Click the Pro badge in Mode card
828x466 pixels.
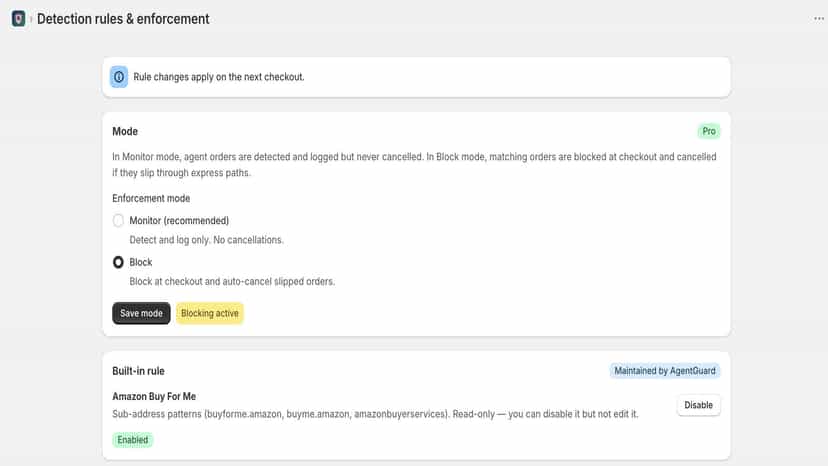pos(709,131)
